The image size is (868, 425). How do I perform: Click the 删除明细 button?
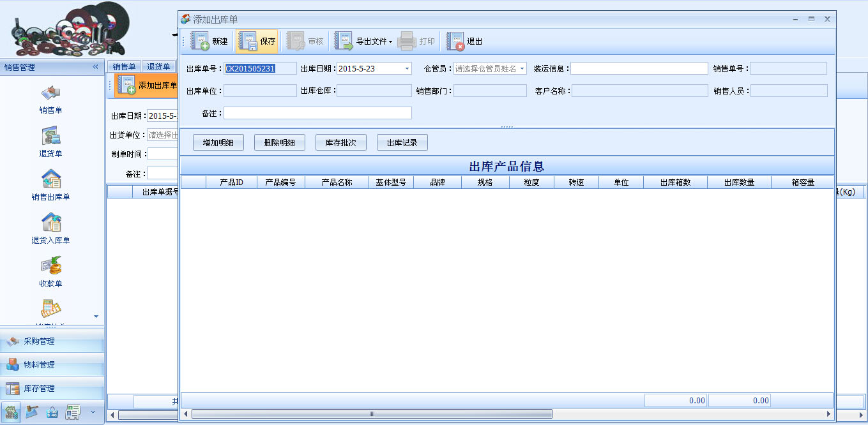279,143
